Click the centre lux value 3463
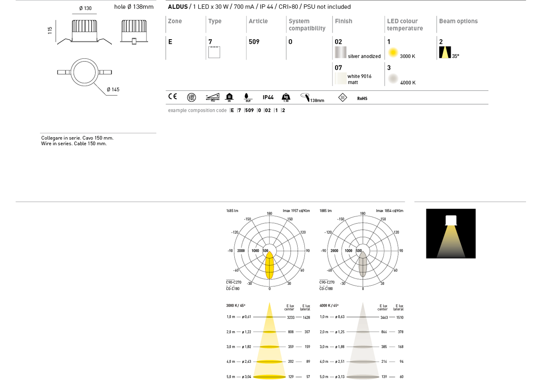This screenshot has width=542, height=392. click(x=384, y=317)
